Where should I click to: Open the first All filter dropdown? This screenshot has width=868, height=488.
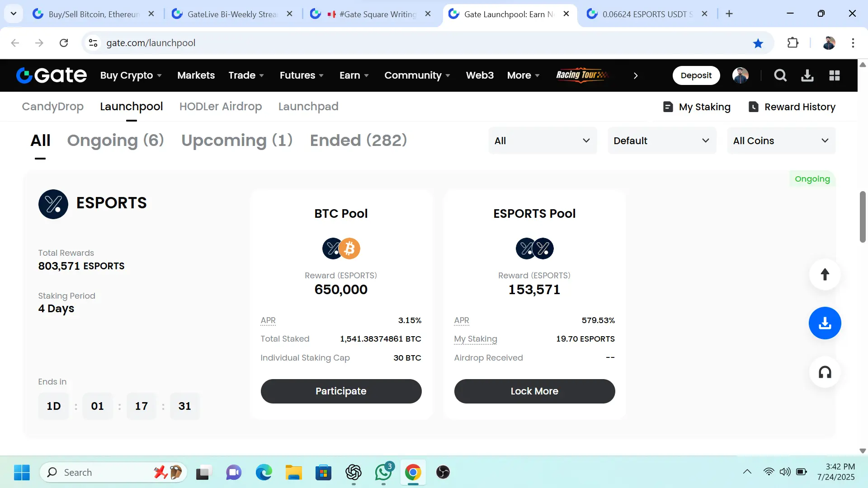click(x=542, y=141)
